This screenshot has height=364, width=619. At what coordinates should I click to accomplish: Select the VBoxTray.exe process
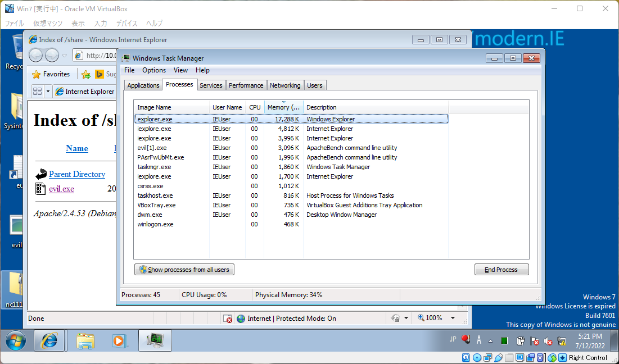(291, 205)
